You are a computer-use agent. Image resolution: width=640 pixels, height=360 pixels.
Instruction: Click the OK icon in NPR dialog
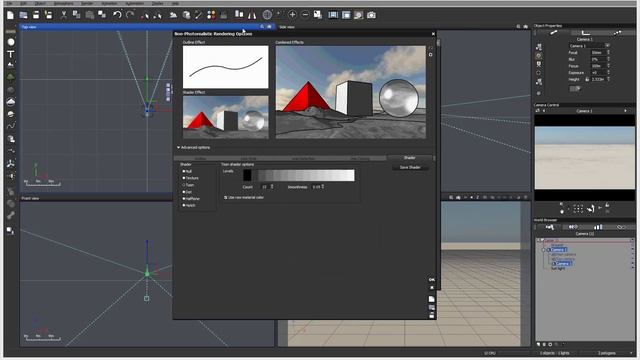(431, 280)
